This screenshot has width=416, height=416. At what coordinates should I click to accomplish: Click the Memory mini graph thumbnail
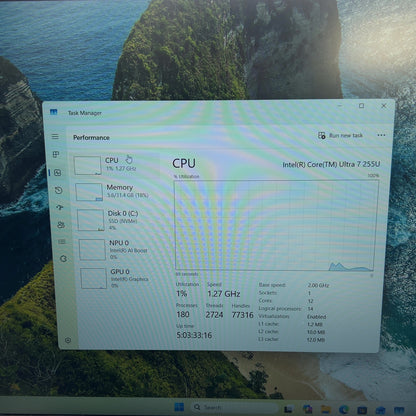point(89,192)
